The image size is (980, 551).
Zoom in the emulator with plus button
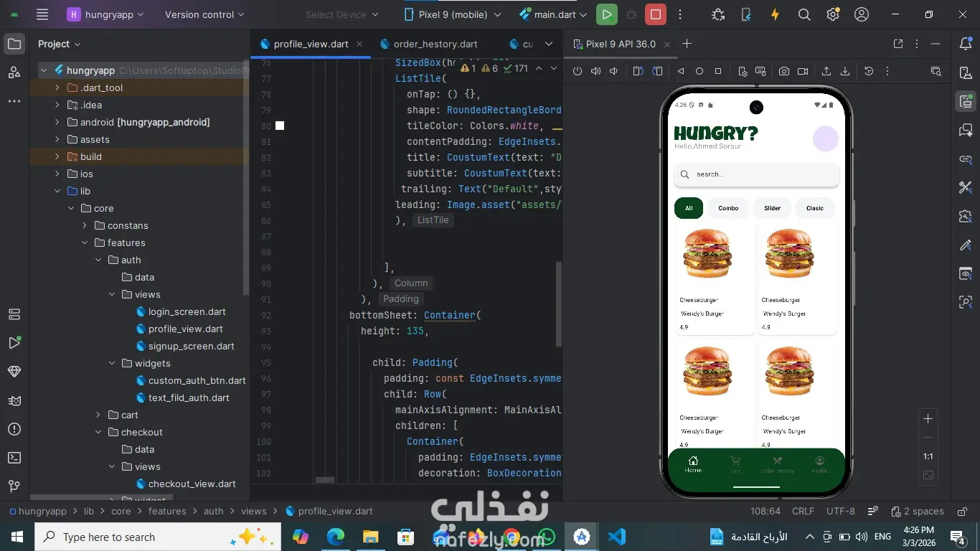point(928,419)
